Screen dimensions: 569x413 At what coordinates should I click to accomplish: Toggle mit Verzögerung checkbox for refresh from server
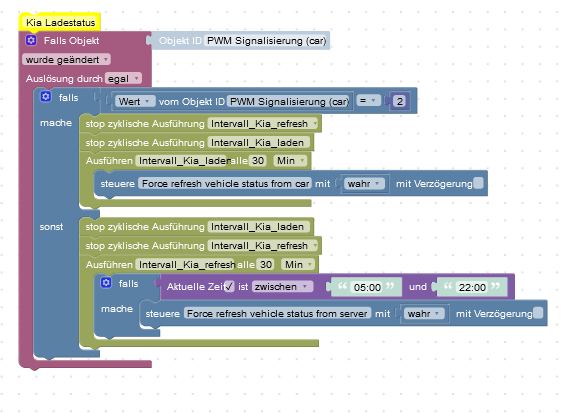(x=538, y=313)
